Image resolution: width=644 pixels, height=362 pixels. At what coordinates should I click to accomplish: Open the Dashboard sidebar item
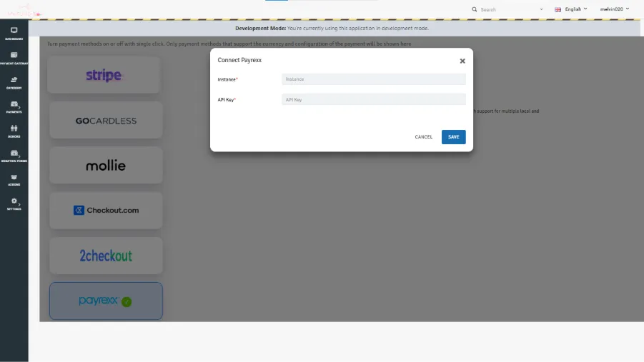[14, 34]
